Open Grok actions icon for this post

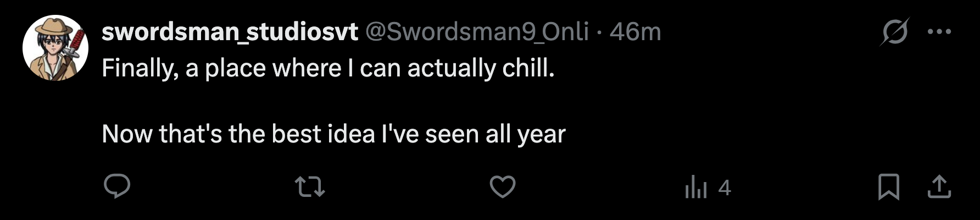[x=894, y=32]
